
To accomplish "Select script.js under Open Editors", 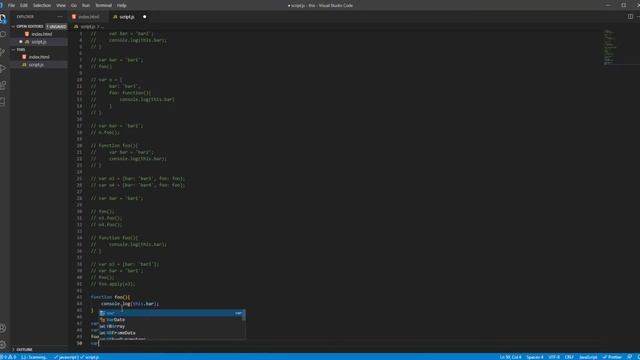I will [x=39, y=42].
